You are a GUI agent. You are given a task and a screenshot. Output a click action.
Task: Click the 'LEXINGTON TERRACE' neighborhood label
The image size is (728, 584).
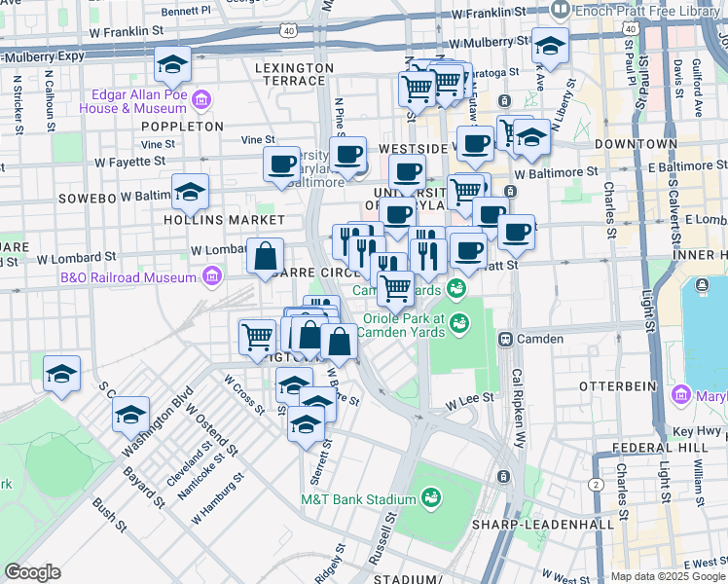point(294,74)
